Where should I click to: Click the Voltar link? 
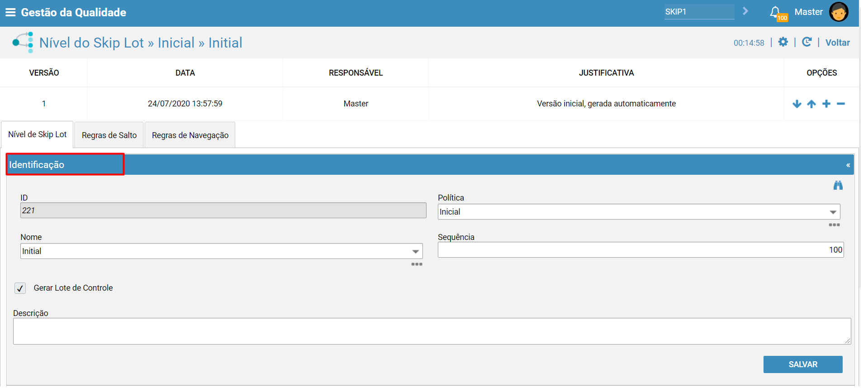pyautogui.click(x=837, y=43)
